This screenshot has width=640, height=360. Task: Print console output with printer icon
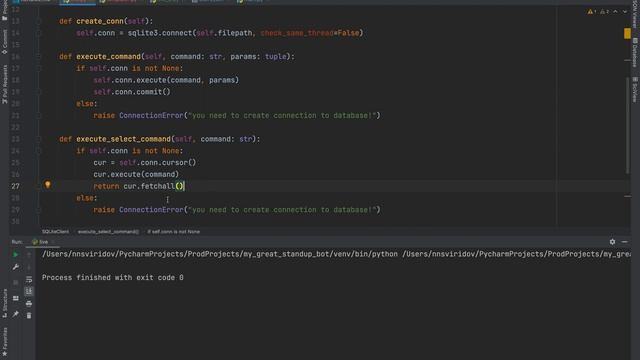pos(29,304)
